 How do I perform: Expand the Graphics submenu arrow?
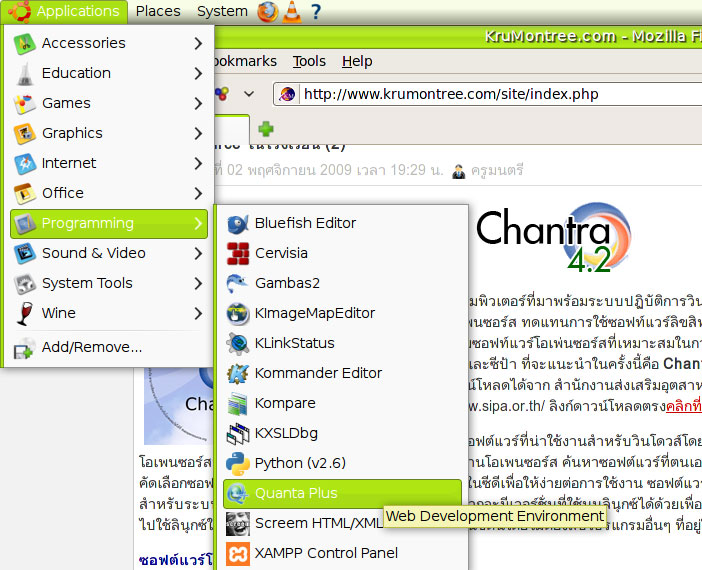tap(198, 133)
